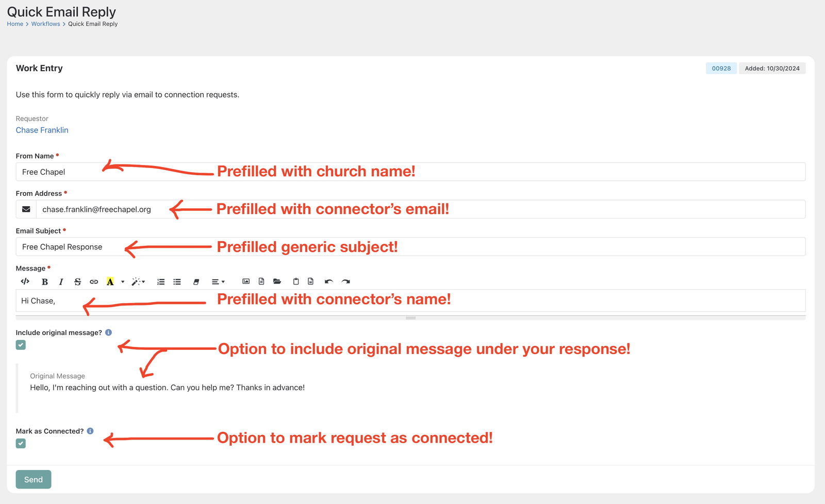Redo the last edit in message editor
This screenshot has height=504, width=825.
tap(345, 281)
